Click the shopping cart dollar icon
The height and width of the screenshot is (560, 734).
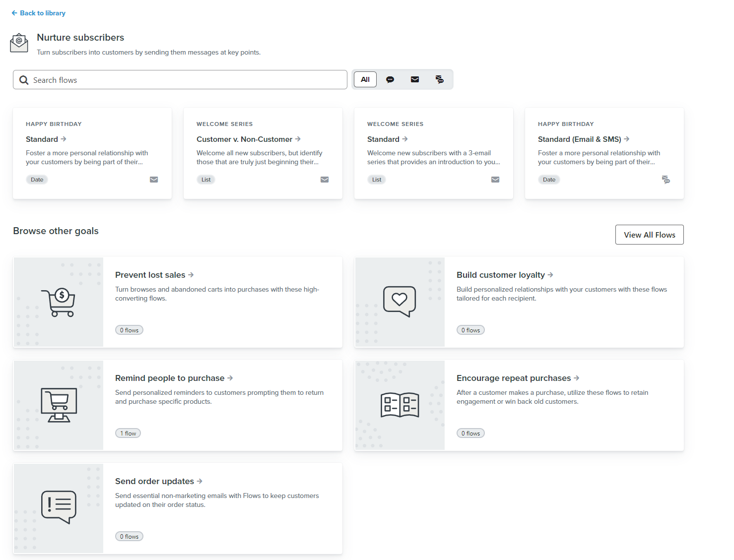pos(58,302)
